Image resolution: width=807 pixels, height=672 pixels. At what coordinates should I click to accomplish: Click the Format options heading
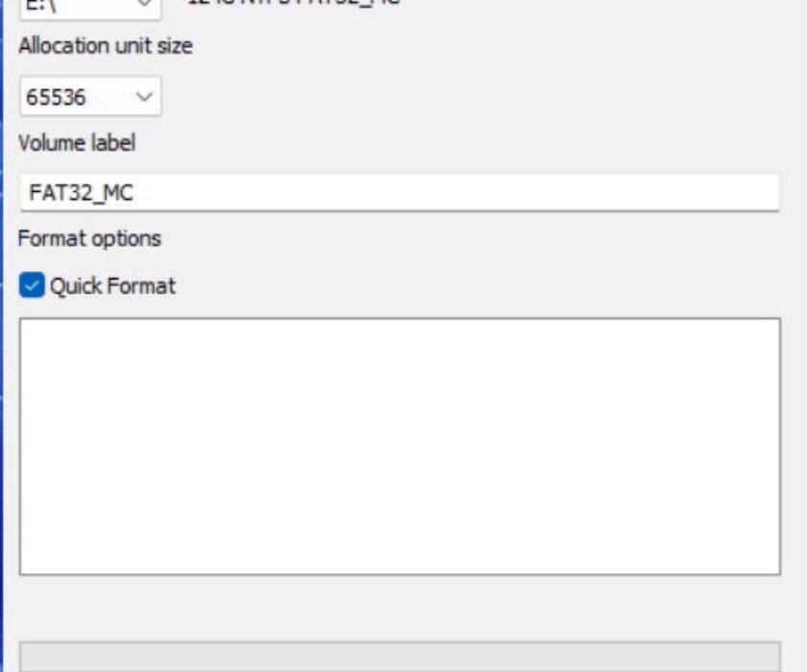(89, 239)
